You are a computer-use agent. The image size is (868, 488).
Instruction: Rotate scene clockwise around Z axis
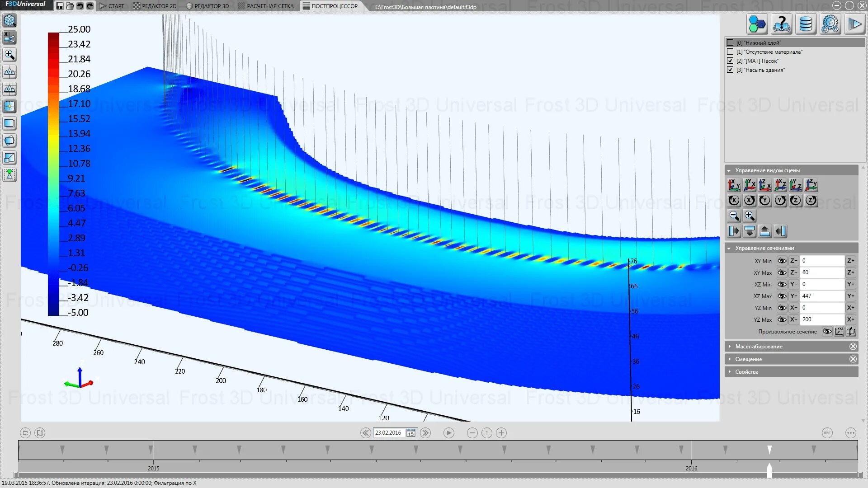tap(796, 200)
